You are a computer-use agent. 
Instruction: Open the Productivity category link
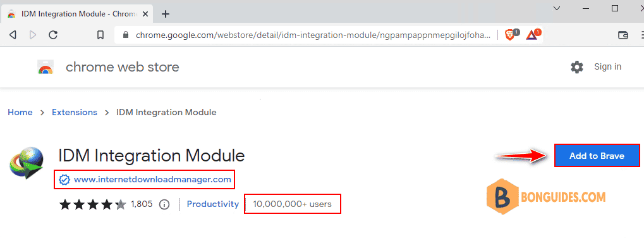[213, 204]
